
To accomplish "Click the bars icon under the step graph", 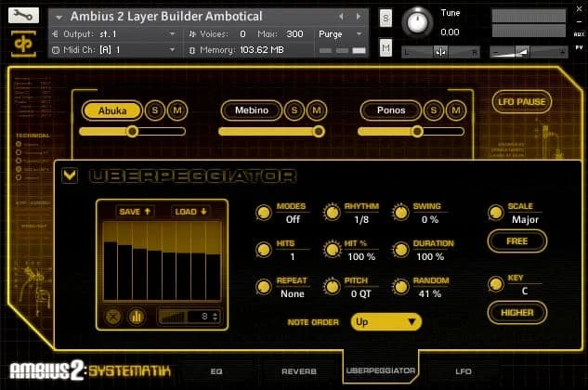I will tap(136, 316).
